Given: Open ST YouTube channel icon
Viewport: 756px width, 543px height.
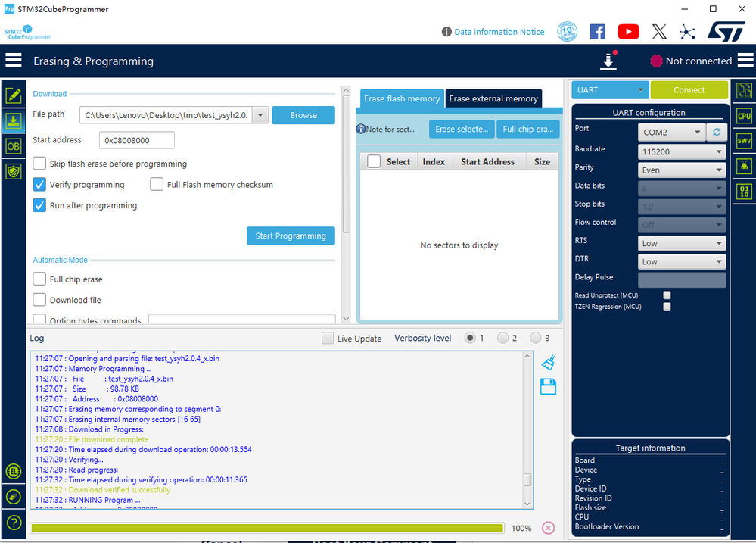Looking at the screenshot, I should [x=628, y=32].
